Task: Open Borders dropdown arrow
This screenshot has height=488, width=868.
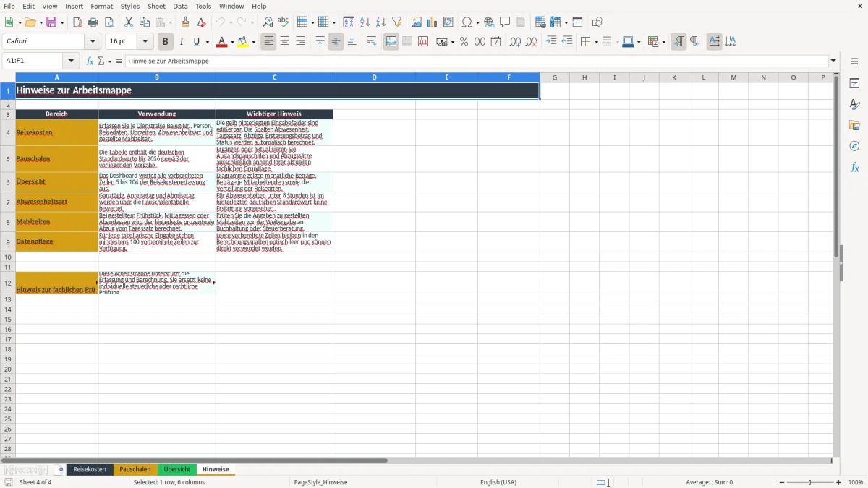Action: tap(595, 42)
